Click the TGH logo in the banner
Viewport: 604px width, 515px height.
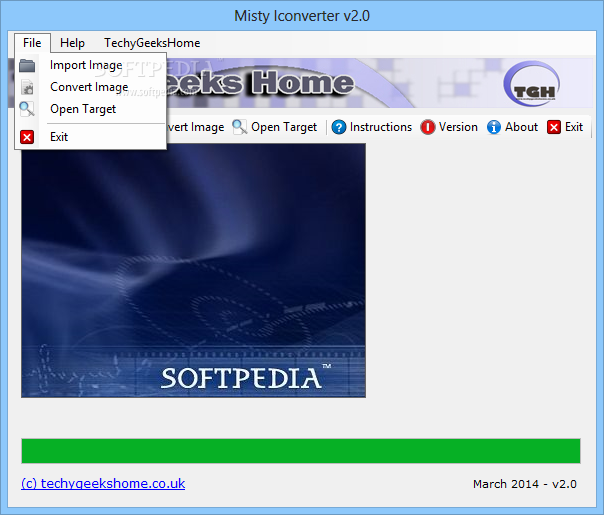(x=532, y=84)
